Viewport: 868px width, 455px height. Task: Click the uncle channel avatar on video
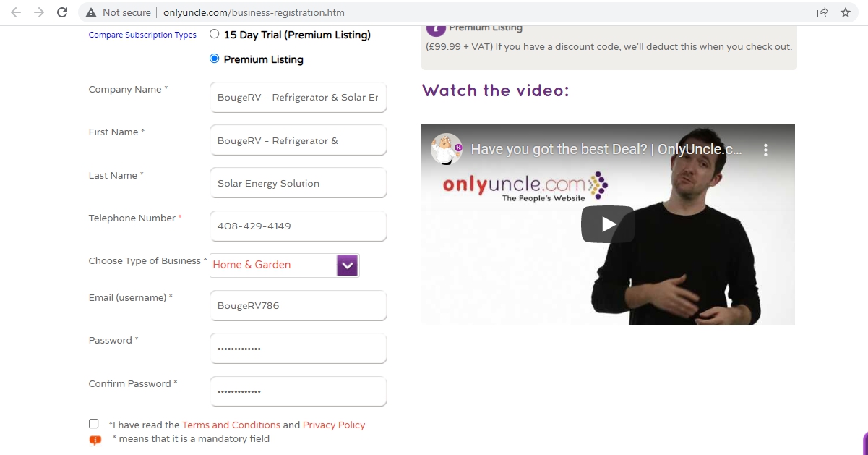(447, 150)
